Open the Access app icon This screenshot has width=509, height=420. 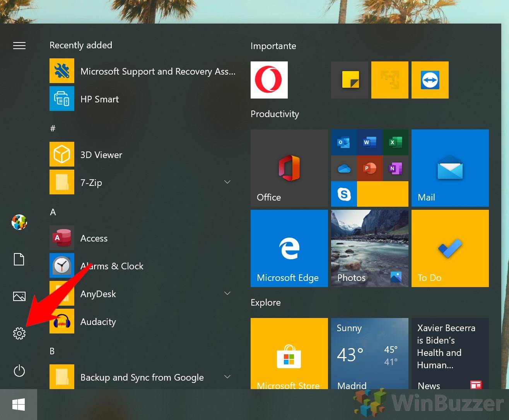tap(62, 238)
